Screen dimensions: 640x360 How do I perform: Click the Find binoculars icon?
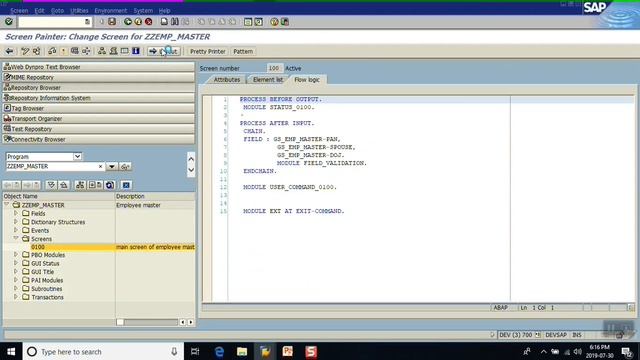click(x=175, y=22)
